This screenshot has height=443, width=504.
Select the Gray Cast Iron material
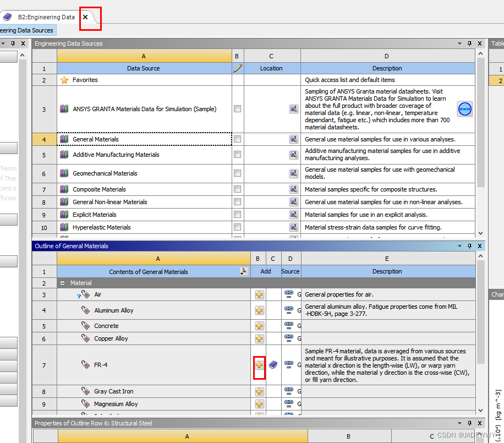113,391
